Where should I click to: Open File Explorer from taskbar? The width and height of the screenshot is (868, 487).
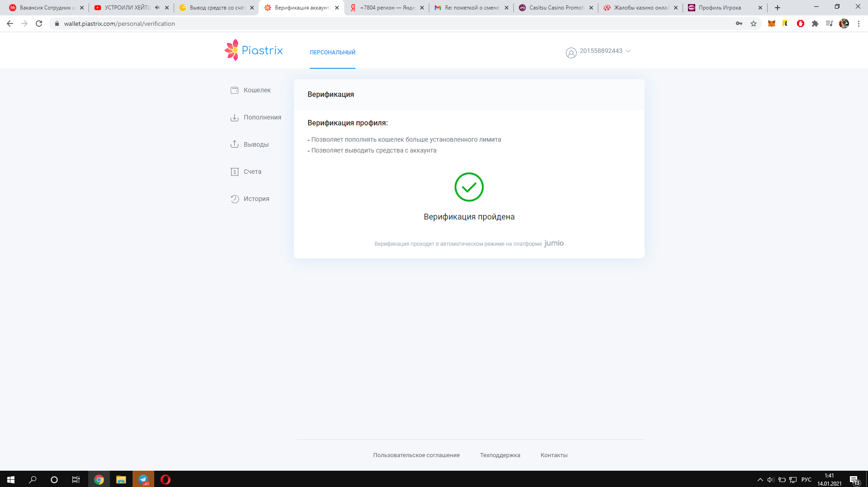[x=121, y=479]
